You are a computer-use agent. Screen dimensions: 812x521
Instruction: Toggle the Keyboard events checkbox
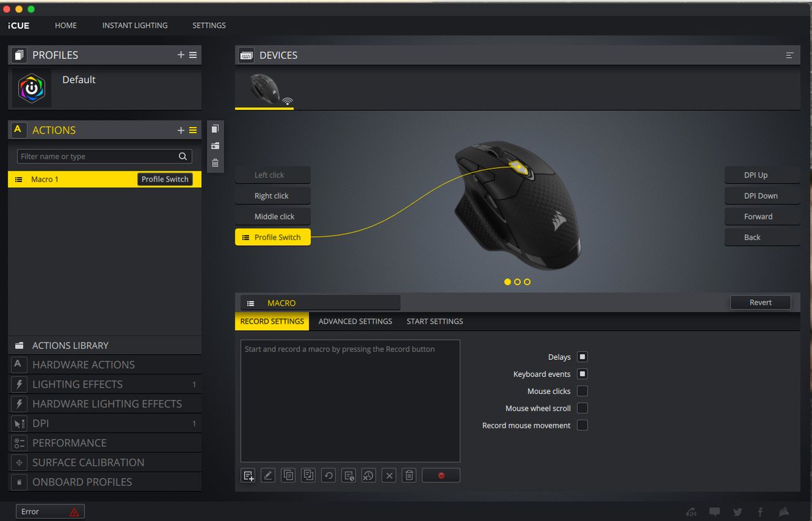point(582,374)
